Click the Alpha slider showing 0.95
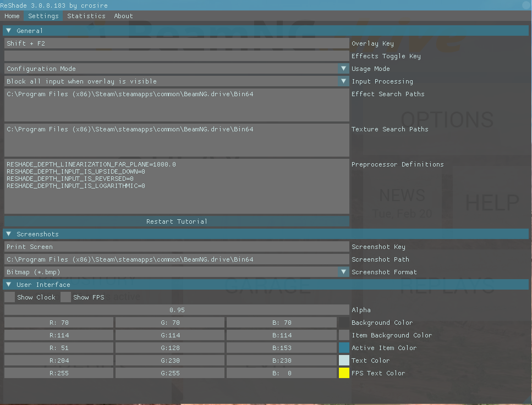The height and width of the screenshot is (405, 532). click(177, 310)
